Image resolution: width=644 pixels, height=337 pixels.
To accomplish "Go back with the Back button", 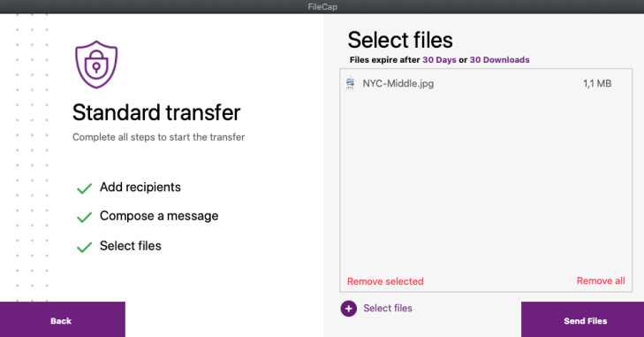I will 63,319.
